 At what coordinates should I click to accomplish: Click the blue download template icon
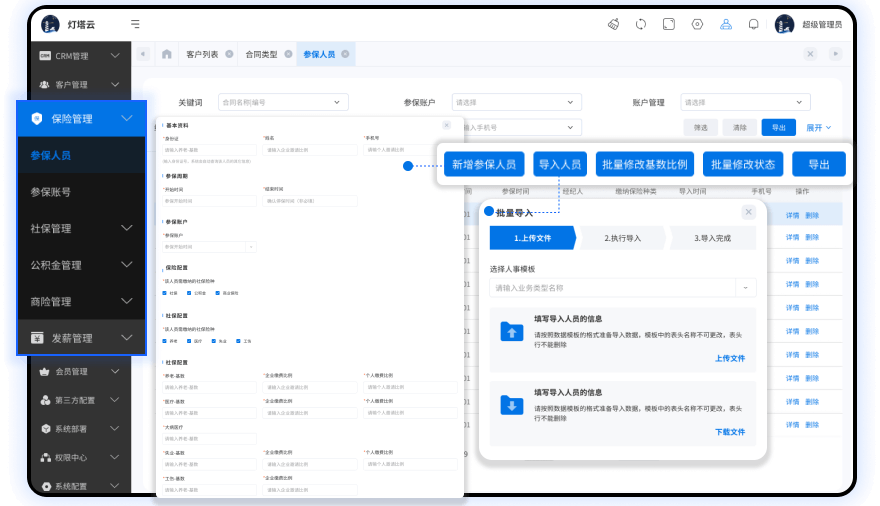[512, 405]
